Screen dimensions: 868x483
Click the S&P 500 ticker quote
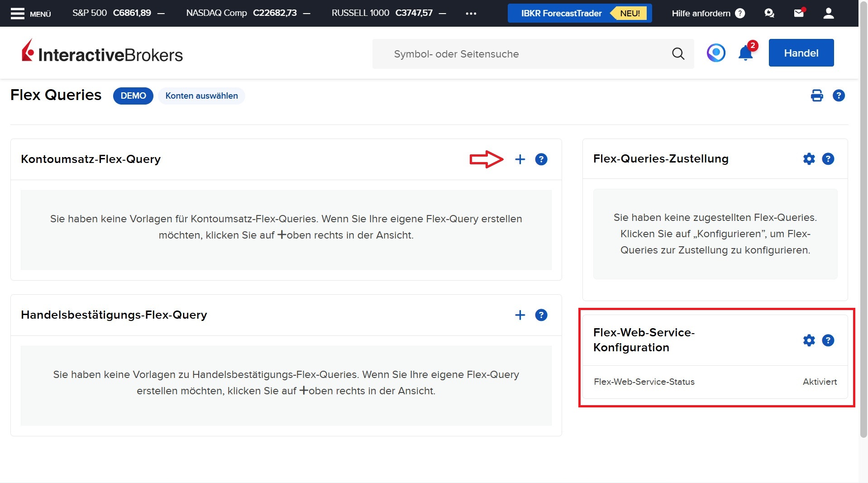(x=118, y=13)
